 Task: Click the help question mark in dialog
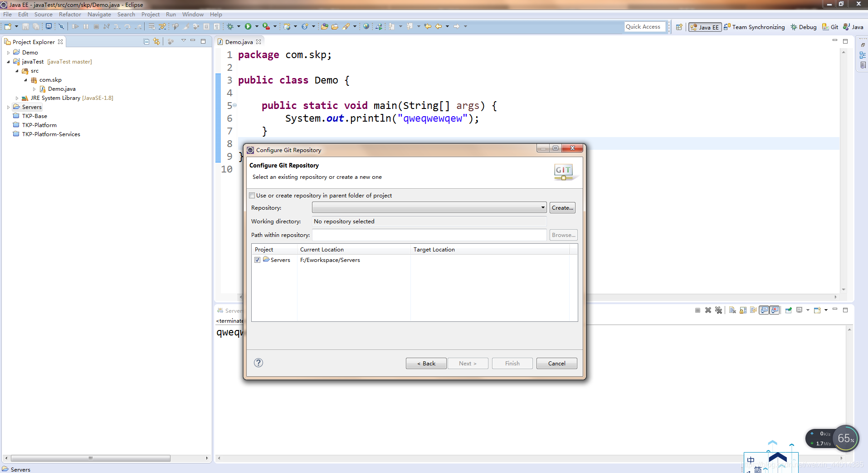pyautogui.click(x=258, y=363)
